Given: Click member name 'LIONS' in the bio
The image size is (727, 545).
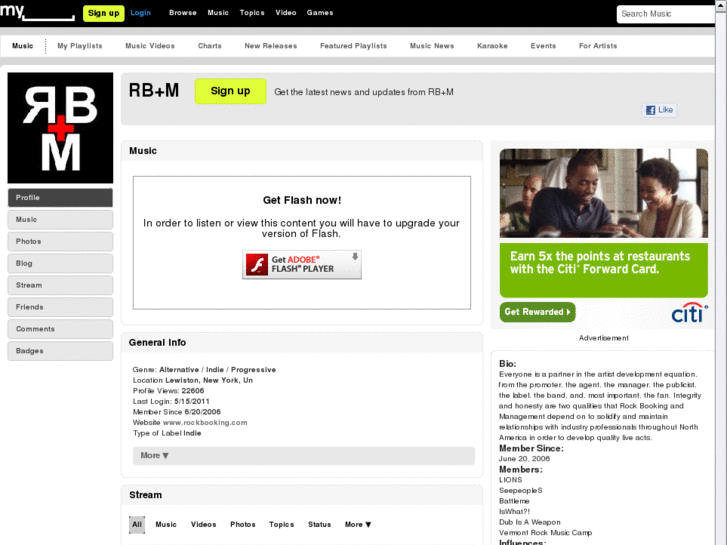Looking at the screenshot, I should tap(510, 480).
